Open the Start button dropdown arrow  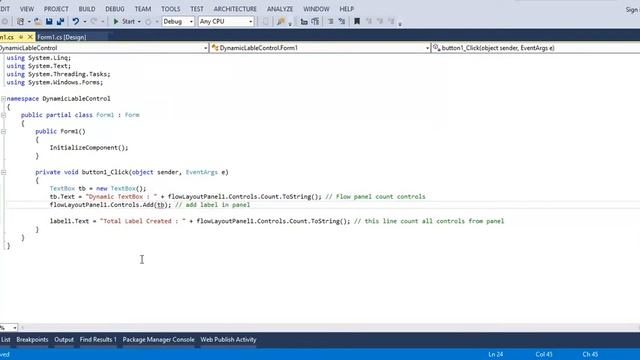(x=139, y=22)
